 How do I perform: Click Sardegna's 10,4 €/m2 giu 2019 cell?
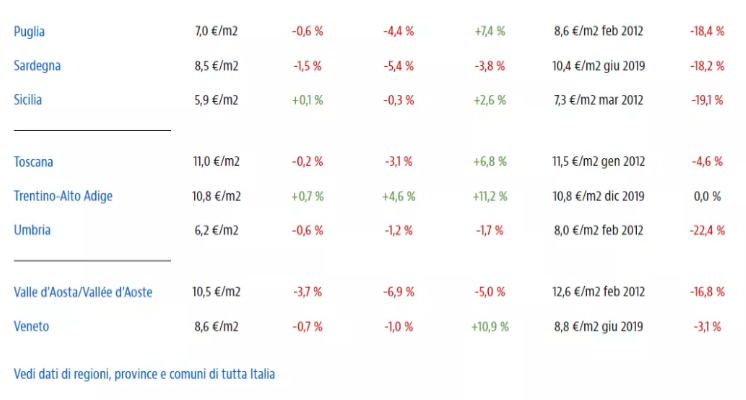(x=598, y=66)
